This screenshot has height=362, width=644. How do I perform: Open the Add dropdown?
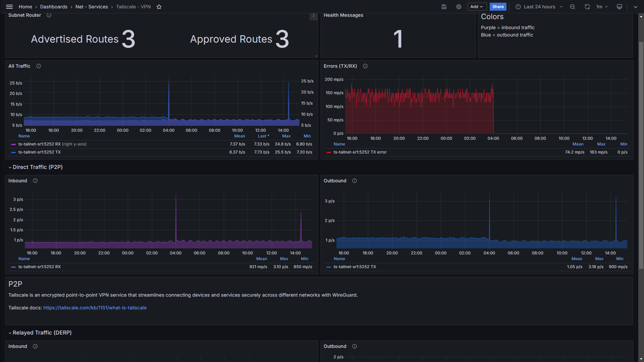477,7
